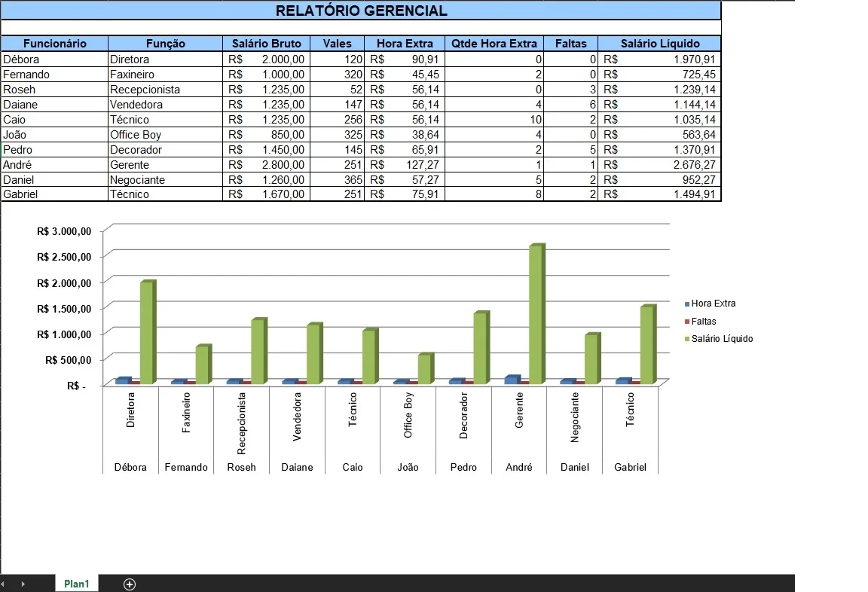Click the net salary cell 563,64
This screenshot has width=868, height=592.
click(660, 135)
